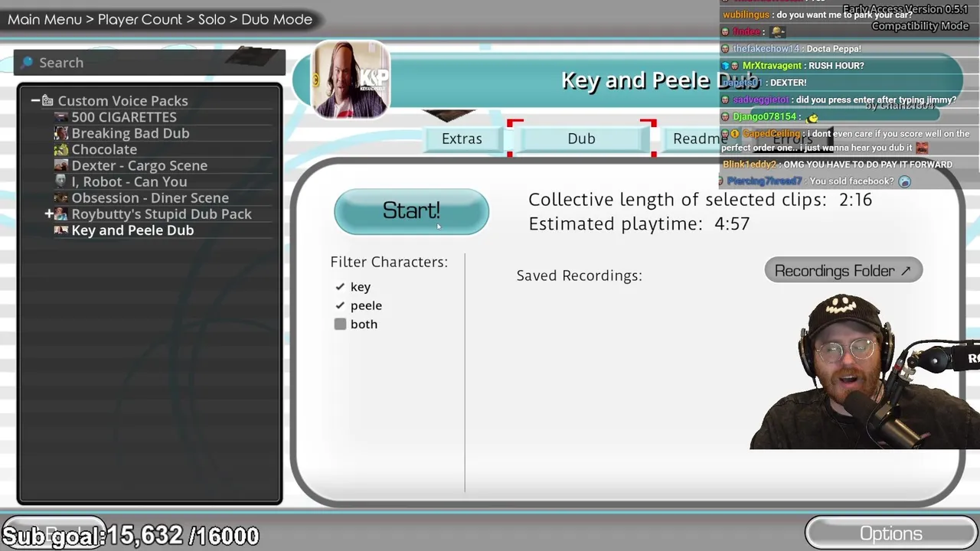
Task: Click the Roybutty's Stupid Dub Pack icon
Action: pyautogui.click(x=61, y=214)
